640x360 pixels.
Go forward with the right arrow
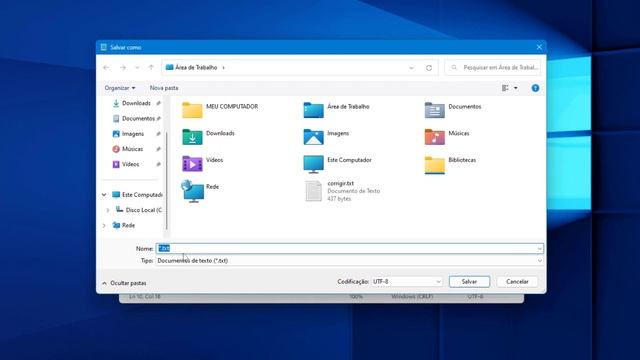click(x=123, y=67)
